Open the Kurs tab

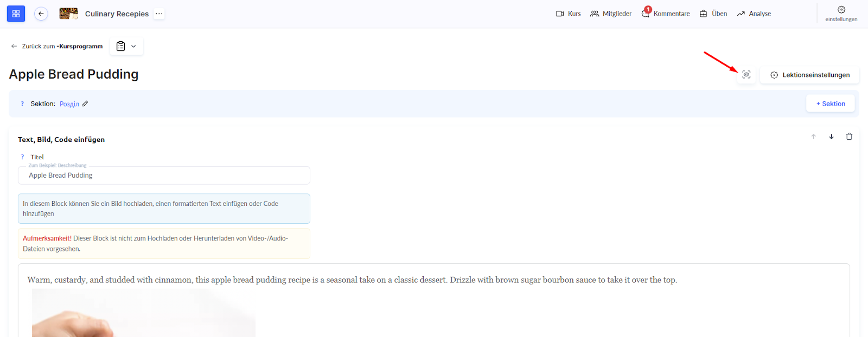click(568, 14)
